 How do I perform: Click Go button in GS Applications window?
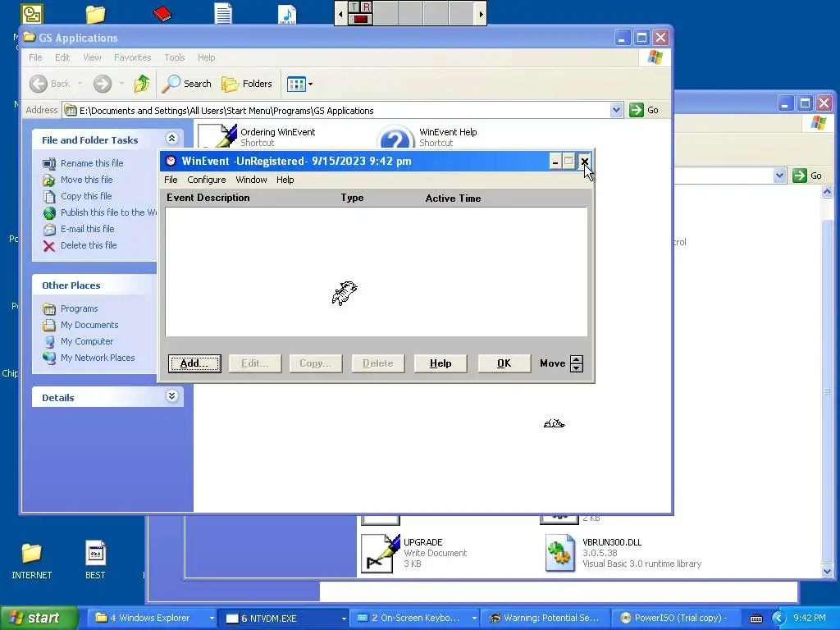tap(645, 110)
